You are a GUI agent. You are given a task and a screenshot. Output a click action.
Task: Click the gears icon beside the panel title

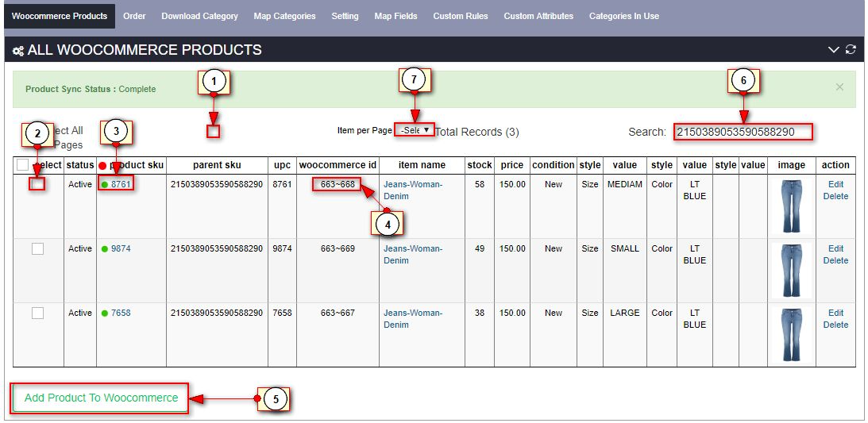coord(18,50)
